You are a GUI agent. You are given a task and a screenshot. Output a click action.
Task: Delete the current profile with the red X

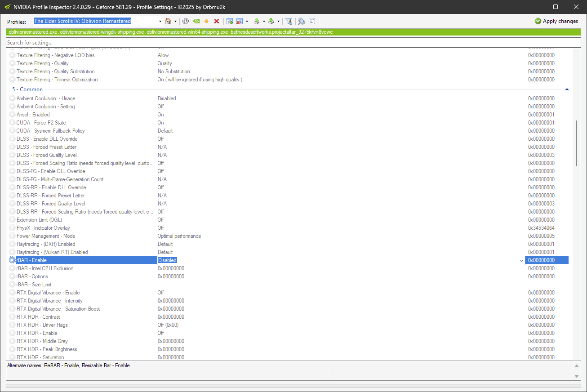pyautogui.click(x=217, y=21)
